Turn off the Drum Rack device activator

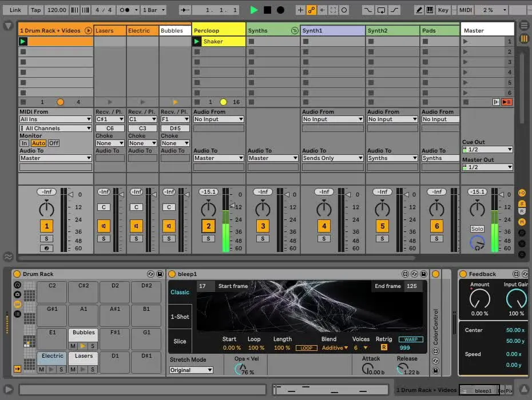(x=17, y=274)
